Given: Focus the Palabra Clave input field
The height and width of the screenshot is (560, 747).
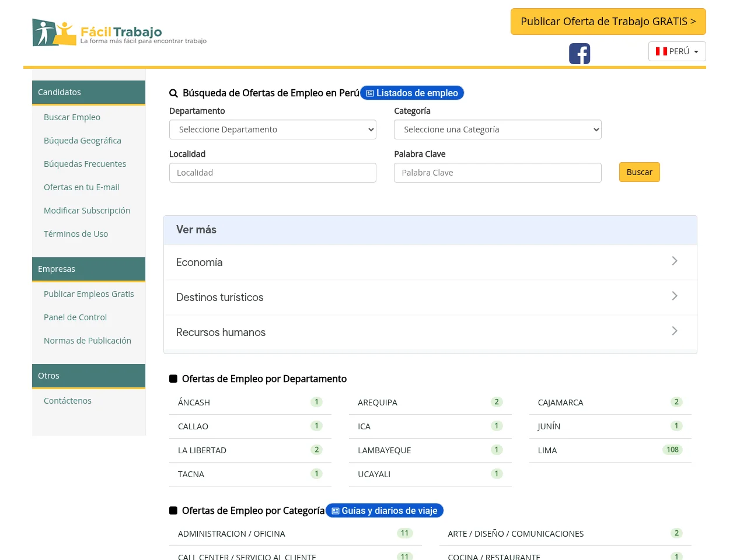Looking at the screenshot, I should coord(498,173).
